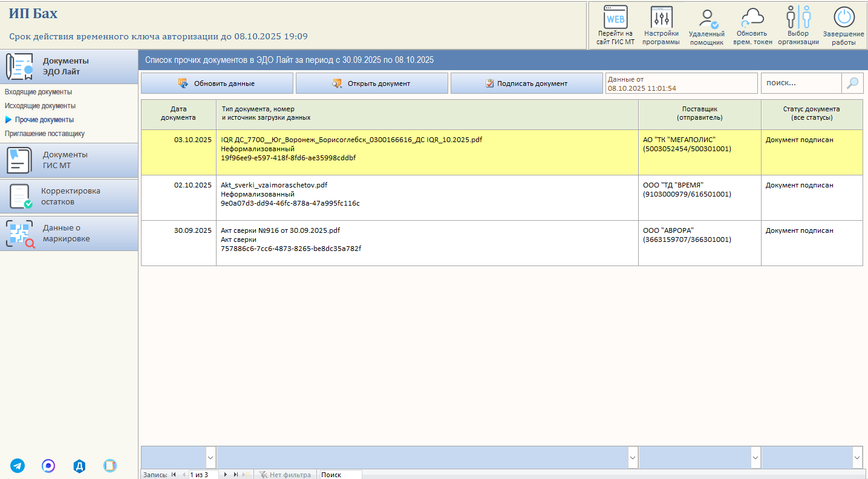Open Данные о маркировке section

coord(69,233)
